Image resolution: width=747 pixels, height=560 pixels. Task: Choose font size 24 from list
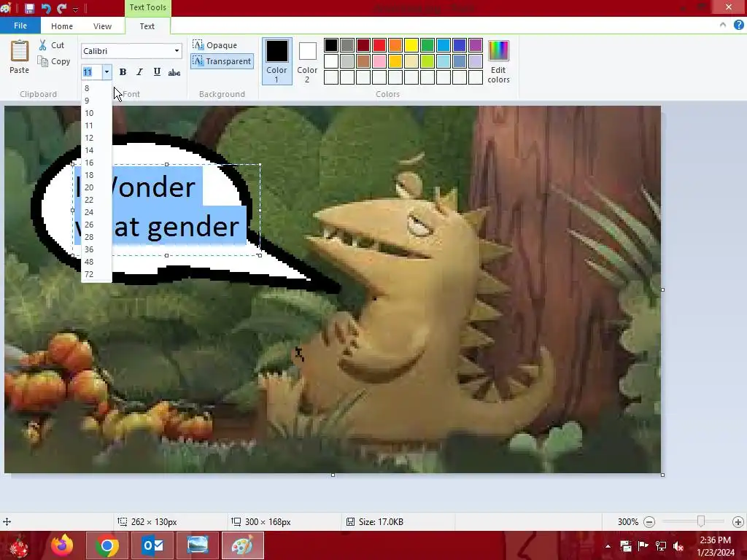[97, 212]
